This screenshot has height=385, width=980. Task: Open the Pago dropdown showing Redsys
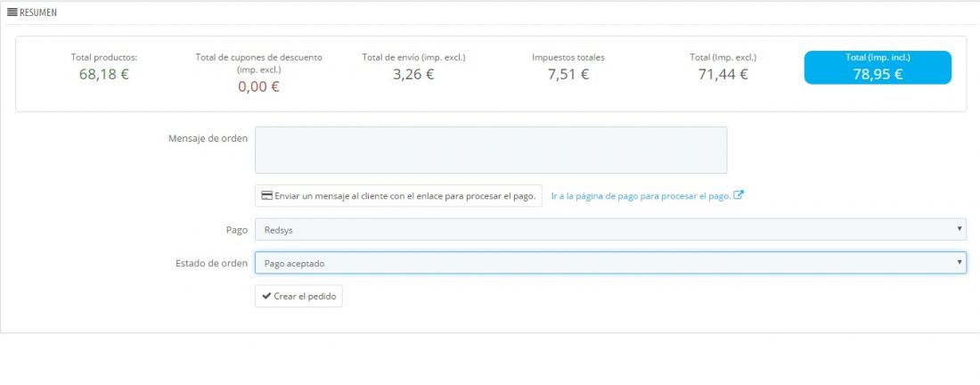pos(610,229)
